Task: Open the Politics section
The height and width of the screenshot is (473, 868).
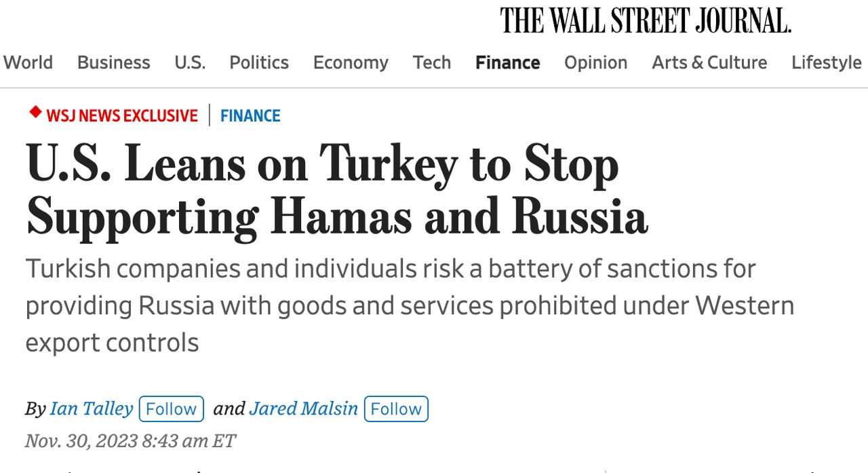Action: pyautogui.click(x=259, y=62)
